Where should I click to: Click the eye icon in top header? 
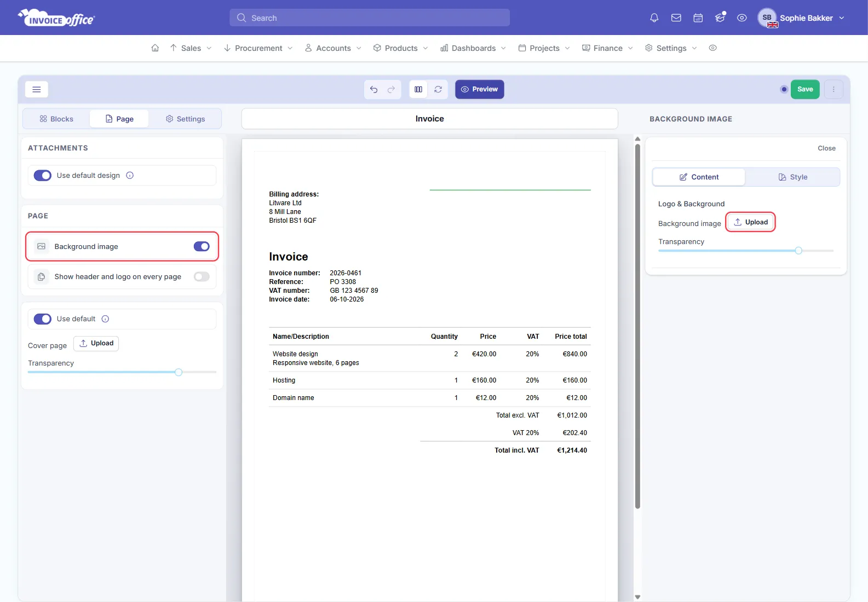pyautogui.click(x=741, y=18)
